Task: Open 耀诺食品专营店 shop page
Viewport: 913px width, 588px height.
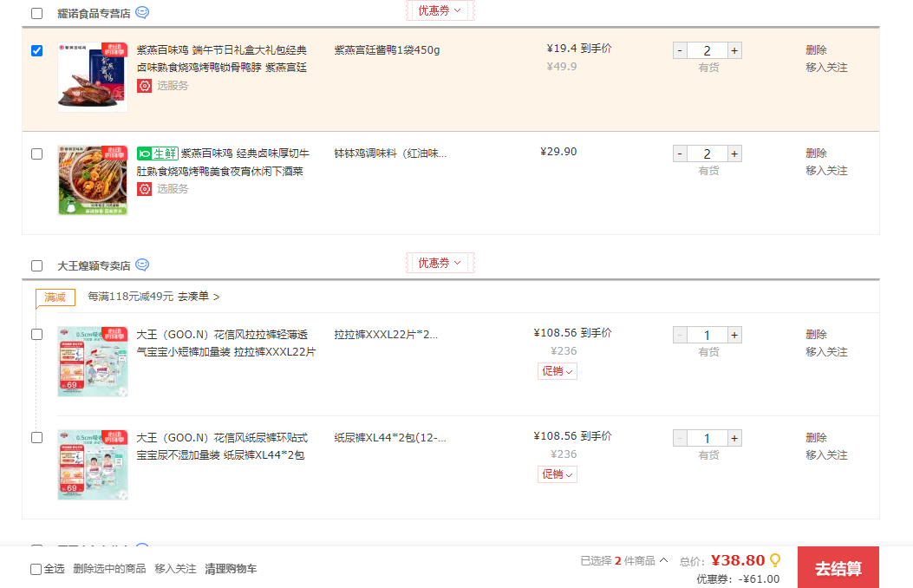Action: (94, 13)
